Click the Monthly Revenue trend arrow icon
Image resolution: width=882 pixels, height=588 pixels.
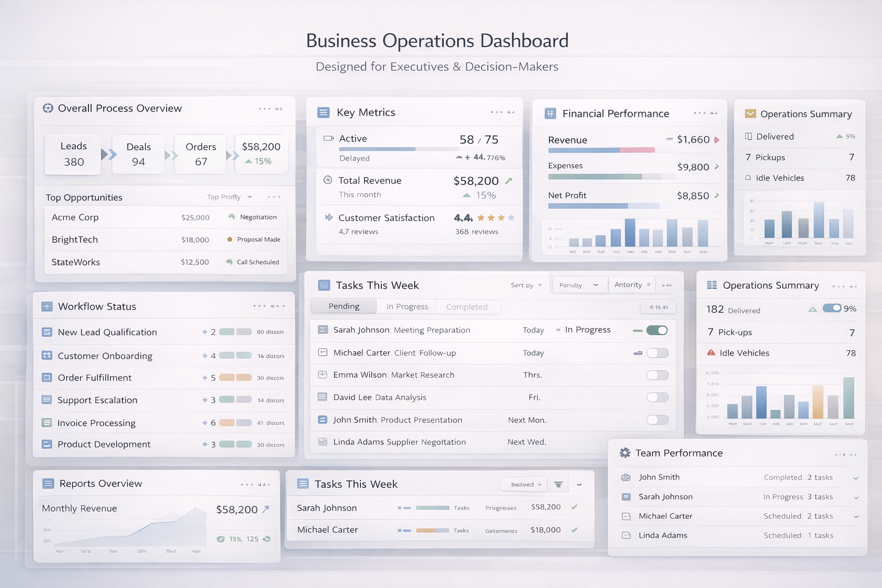click(266, 509)
